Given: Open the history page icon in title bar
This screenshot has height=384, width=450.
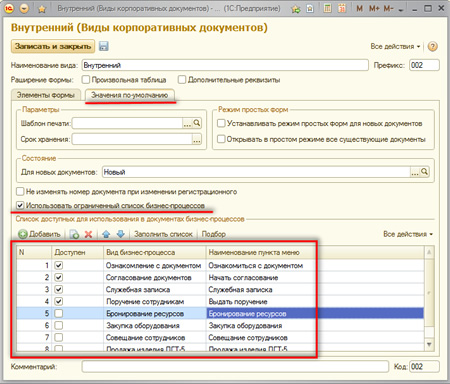Looking at the screenshot, I should 310,9.
